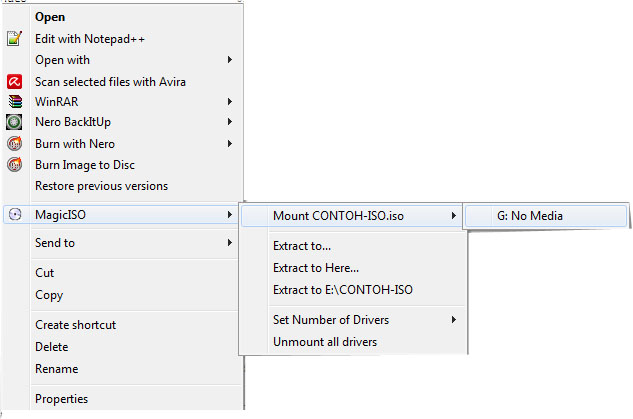The width and height of the screenshot is (633, 419).
Task: Click the WinRAR books icon
Action: pos(14,102)
